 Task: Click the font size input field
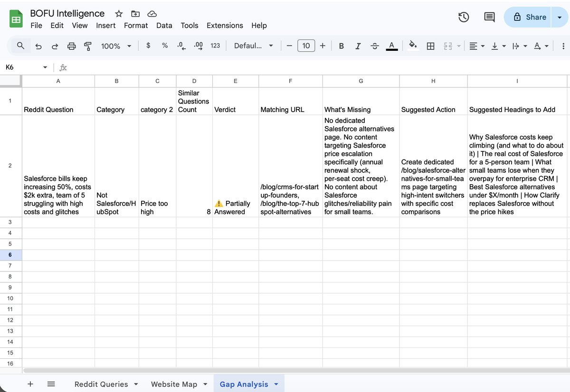click(306, 46)
